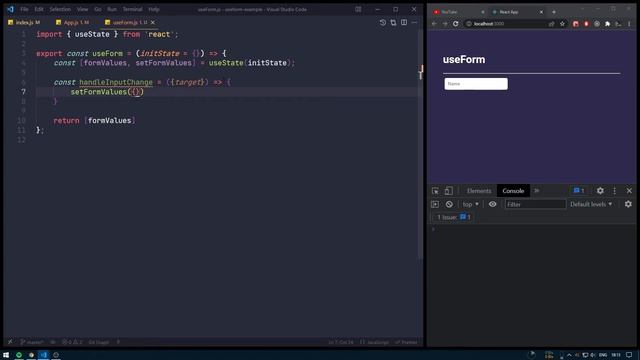This screenshot has height=360, width=640.
Task: Reload the localhost page
Action: [x=456, y=24]
